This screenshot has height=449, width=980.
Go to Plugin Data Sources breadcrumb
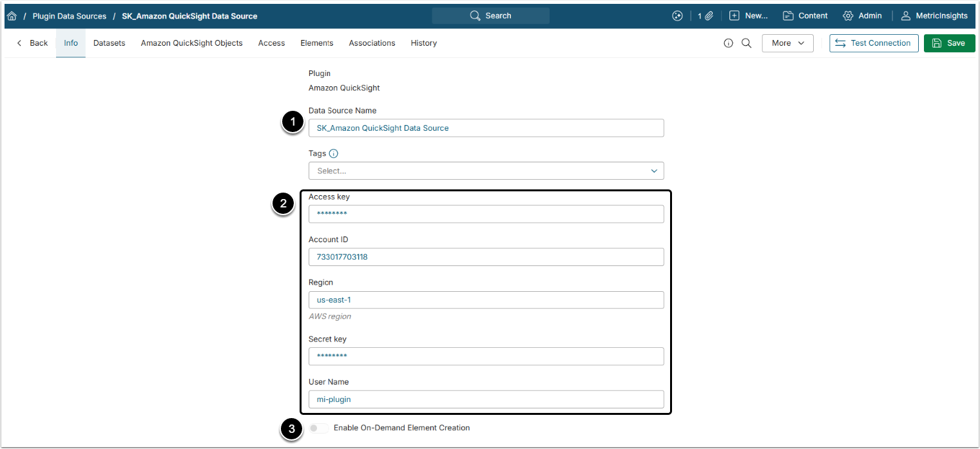click(x=69, y=16)
